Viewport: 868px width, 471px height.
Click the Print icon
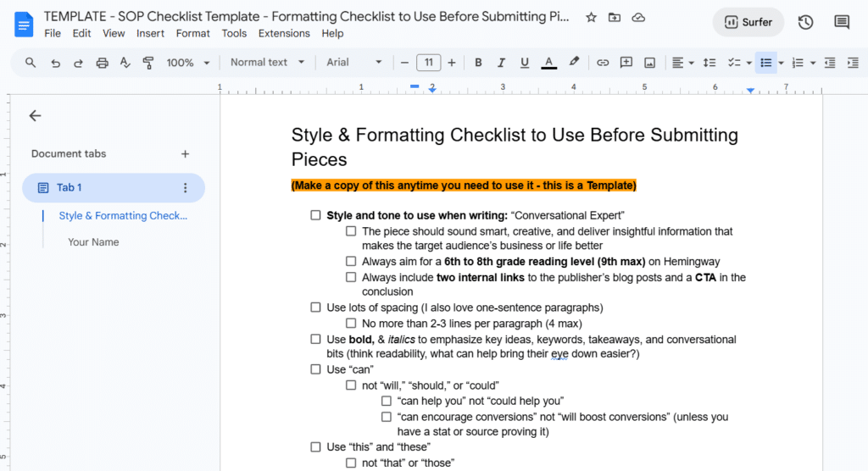tap(102, 63)
